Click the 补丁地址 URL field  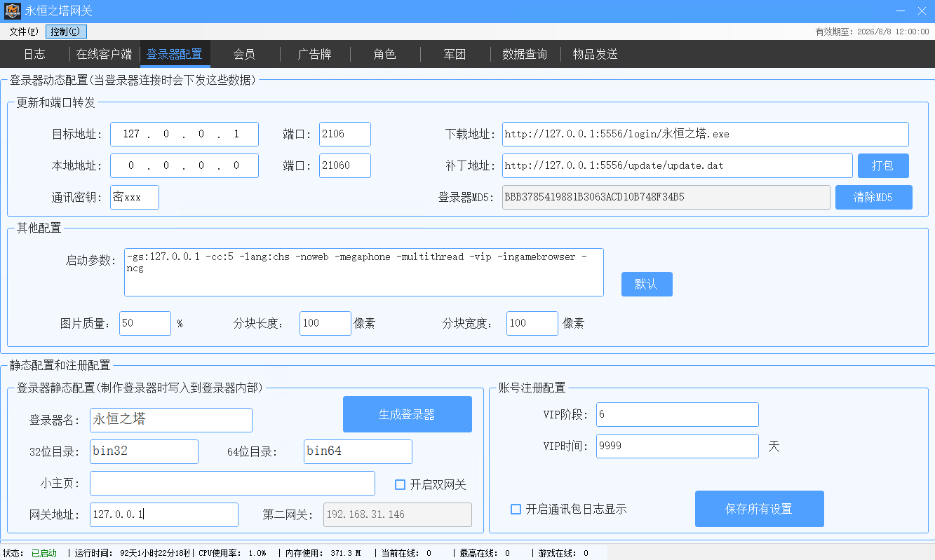678,166
